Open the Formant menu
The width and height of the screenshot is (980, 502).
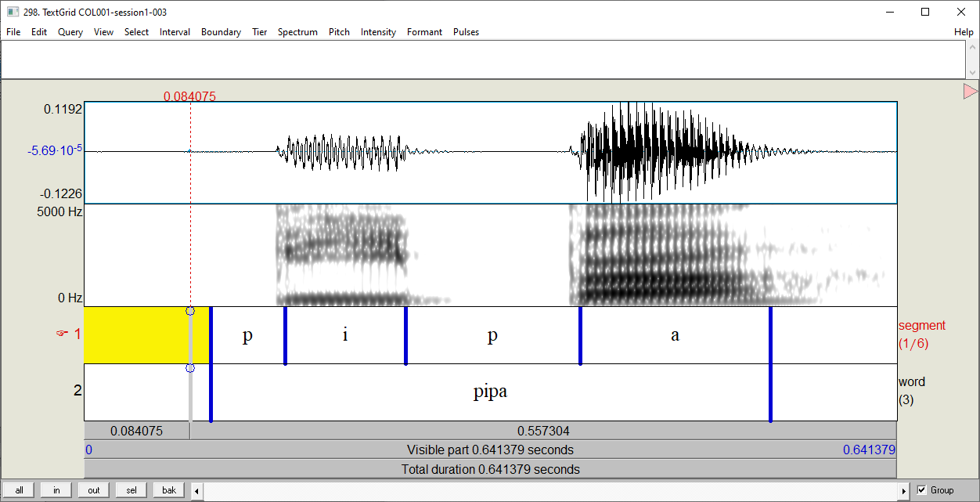(x=424, y=32)
